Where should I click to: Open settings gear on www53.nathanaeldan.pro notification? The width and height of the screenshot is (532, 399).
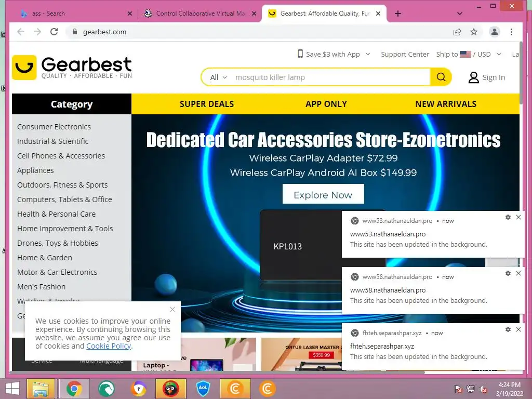[x=508, y=217]
